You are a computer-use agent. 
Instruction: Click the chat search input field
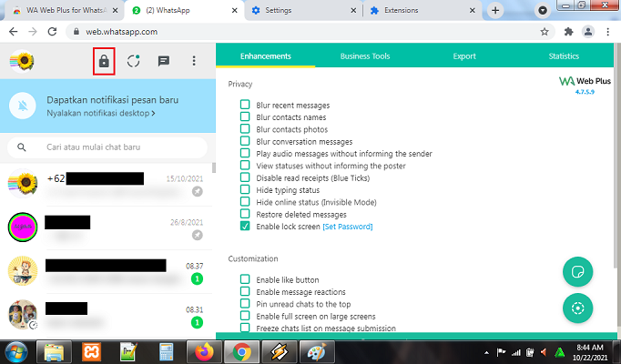pos(107,147)
